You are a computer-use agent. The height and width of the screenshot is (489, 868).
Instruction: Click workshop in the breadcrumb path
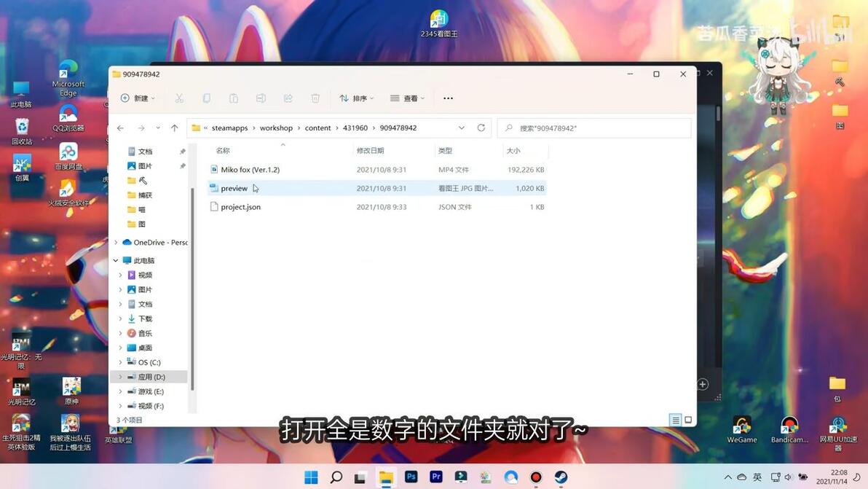pos(276,128)
